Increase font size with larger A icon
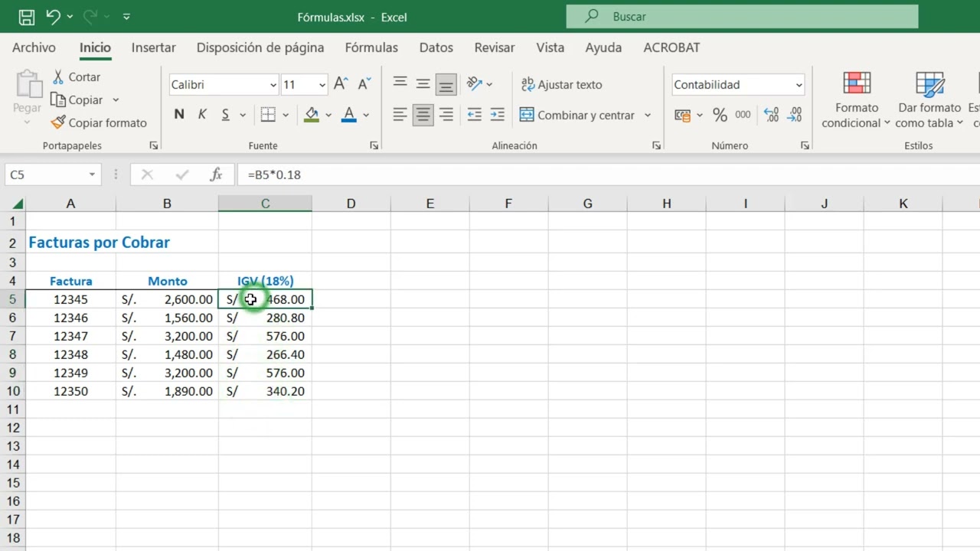This screenshot has height=551, width=980. [x=341, y=84]
